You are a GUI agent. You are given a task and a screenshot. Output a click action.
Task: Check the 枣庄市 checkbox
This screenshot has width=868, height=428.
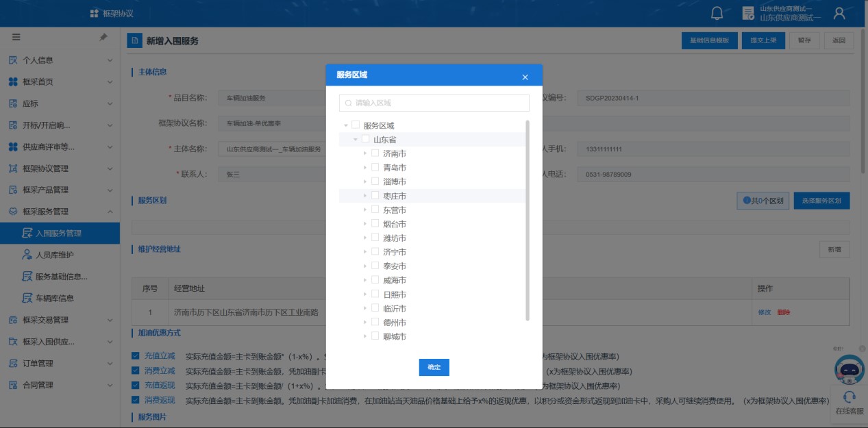[x=375, y=194]
